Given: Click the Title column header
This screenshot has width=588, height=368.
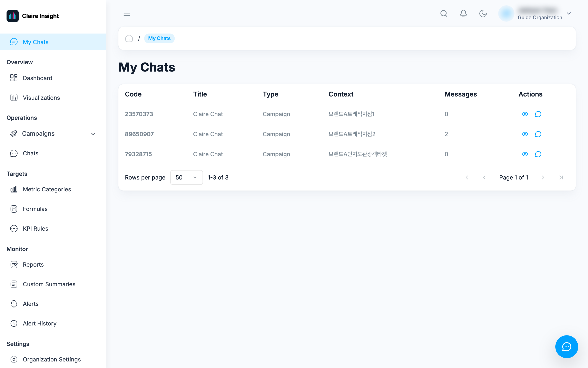Looking at the screenshot, I should coord(200,94).
